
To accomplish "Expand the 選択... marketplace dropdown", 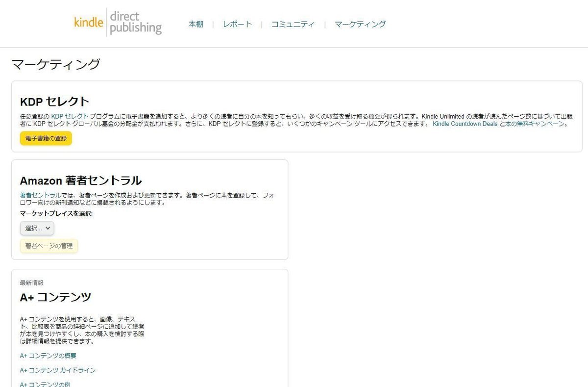I will pyautogui.click(x=37, y=228).
